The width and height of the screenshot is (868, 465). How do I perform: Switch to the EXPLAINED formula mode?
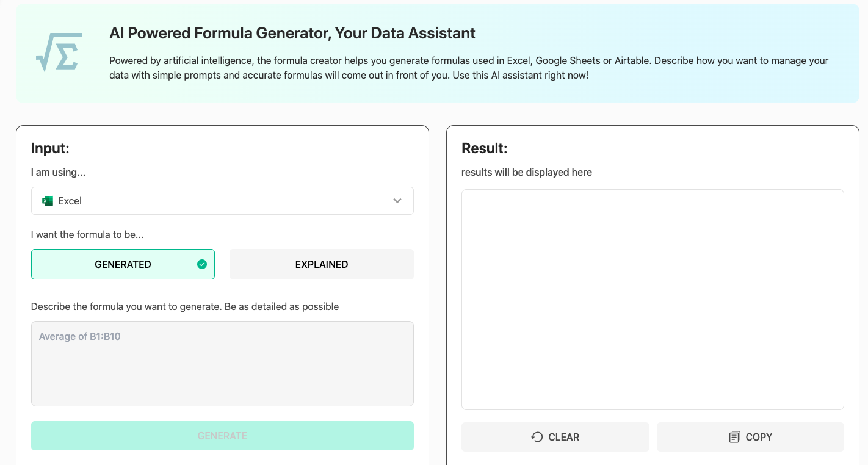click(321, 264)
